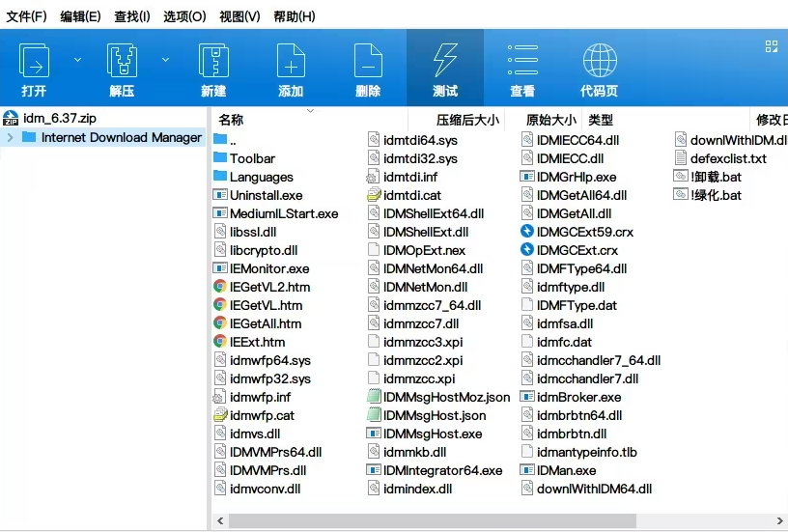Select the file IEMonitor.exe
This screenshot has width=788, height=532.
pos(269,268)
